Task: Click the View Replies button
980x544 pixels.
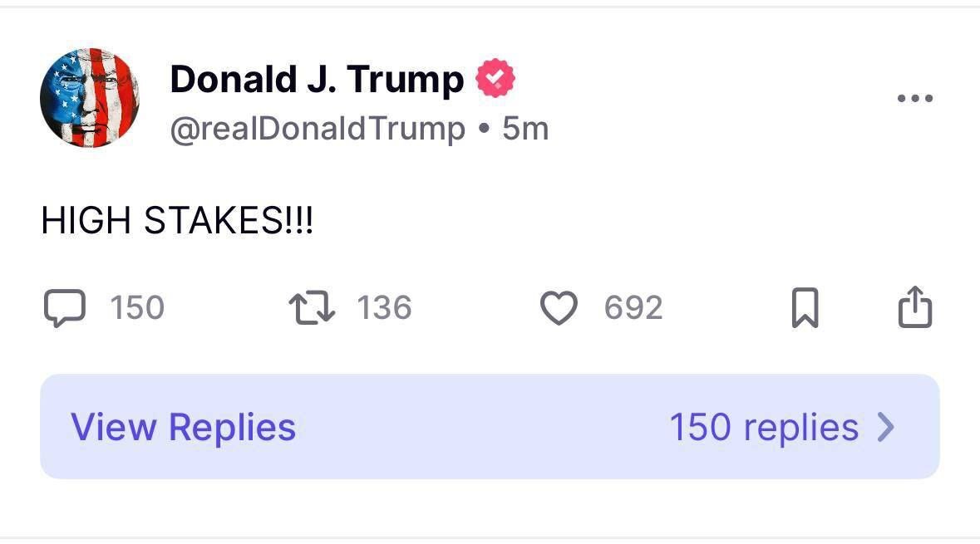Action: coord(183,427)
